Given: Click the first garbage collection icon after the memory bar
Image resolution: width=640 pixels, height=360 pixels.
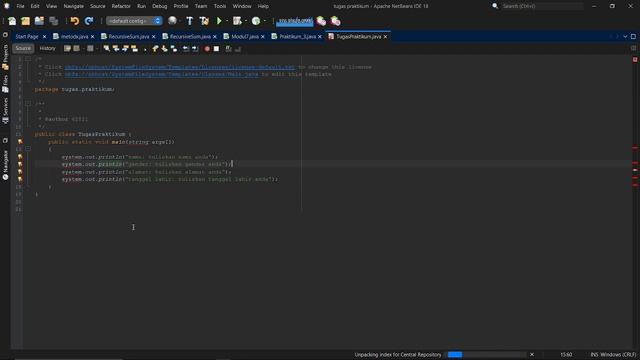Looking at the screenshot, I should tap(321, 21).
